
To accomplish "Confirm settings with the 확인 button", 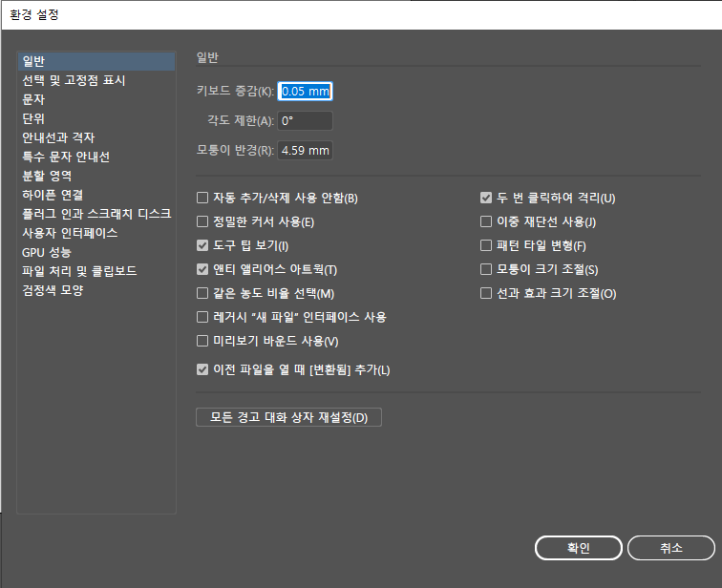I will pos(579,548).
